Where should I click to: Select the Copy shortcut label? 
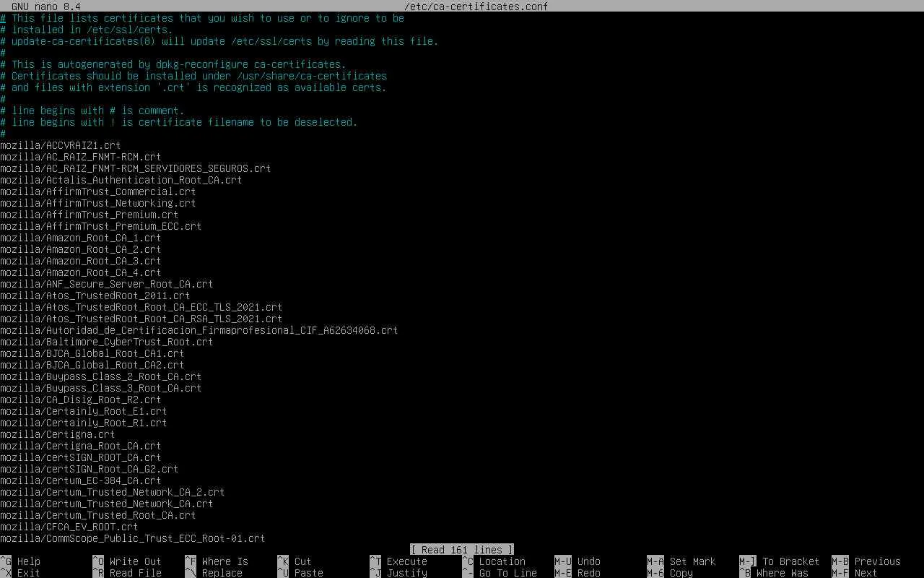pyautogui.click(x=681, y=573)
